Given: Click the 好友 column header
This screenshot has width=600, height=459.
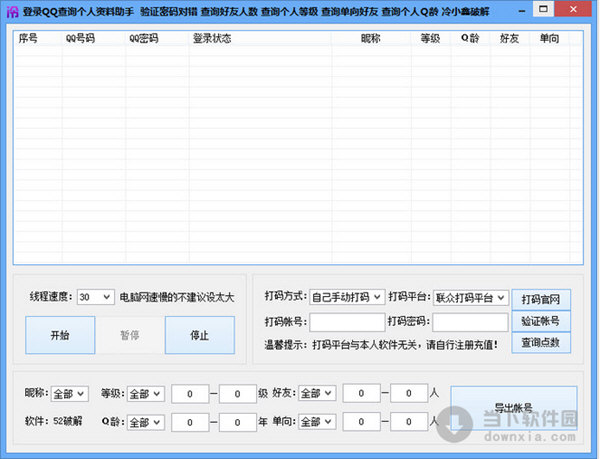Looking at the screenshot, I should coord(510,39).
